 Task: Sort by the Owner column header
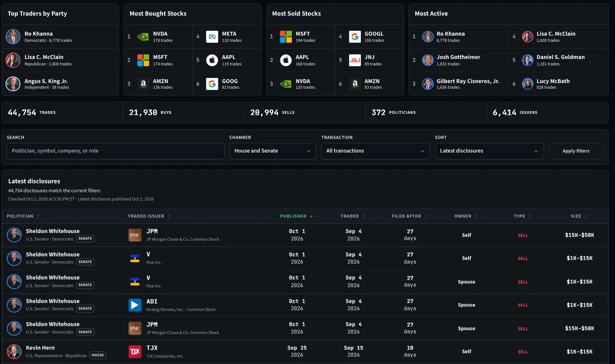[x=466, y=217]
